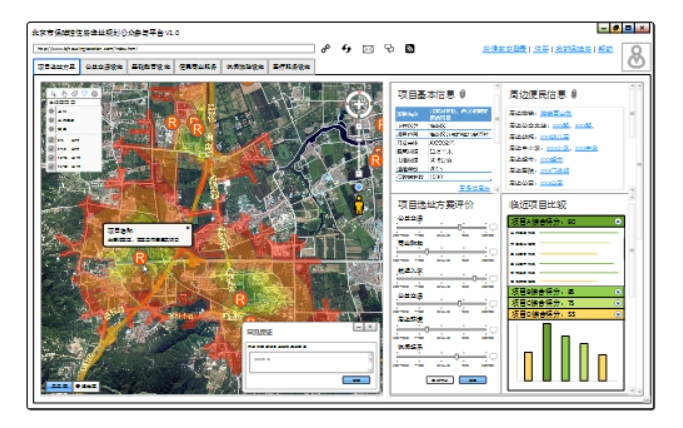Click the link icon beside the address bar
Image resolution: width=683 pixels, height=428 pixels.
pos(325,48)
